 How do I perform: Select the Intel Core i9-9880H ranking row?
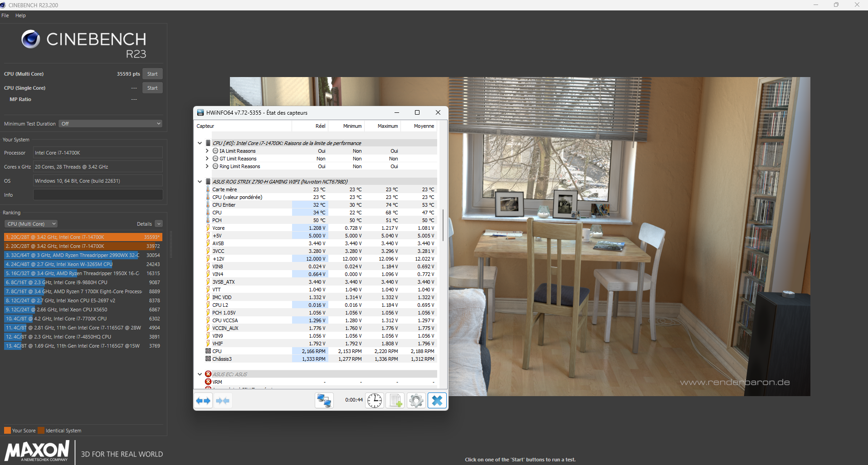[83, 282]
